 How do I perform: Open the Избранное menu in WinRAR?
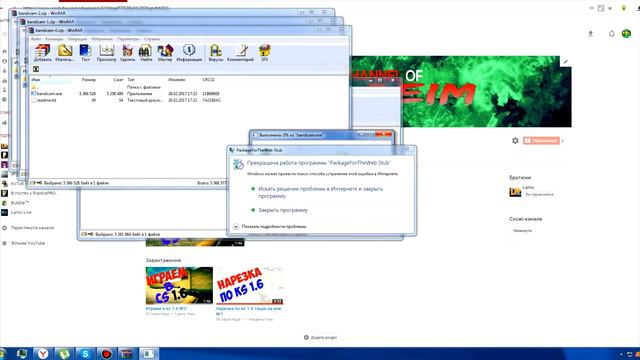click(x=102, y=39)
